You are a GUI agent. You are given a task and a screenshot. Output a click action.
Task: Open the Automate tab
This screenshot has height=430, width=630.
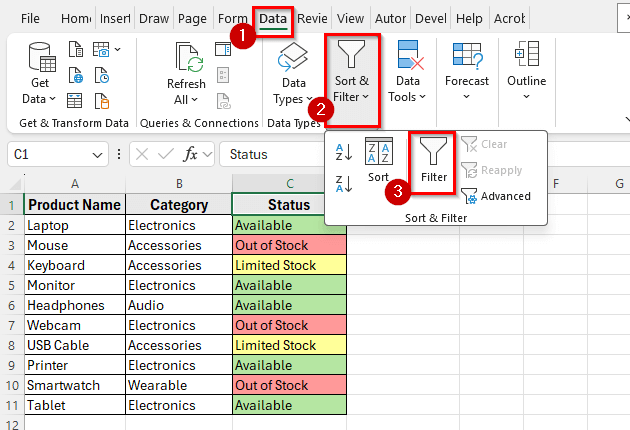390,18
